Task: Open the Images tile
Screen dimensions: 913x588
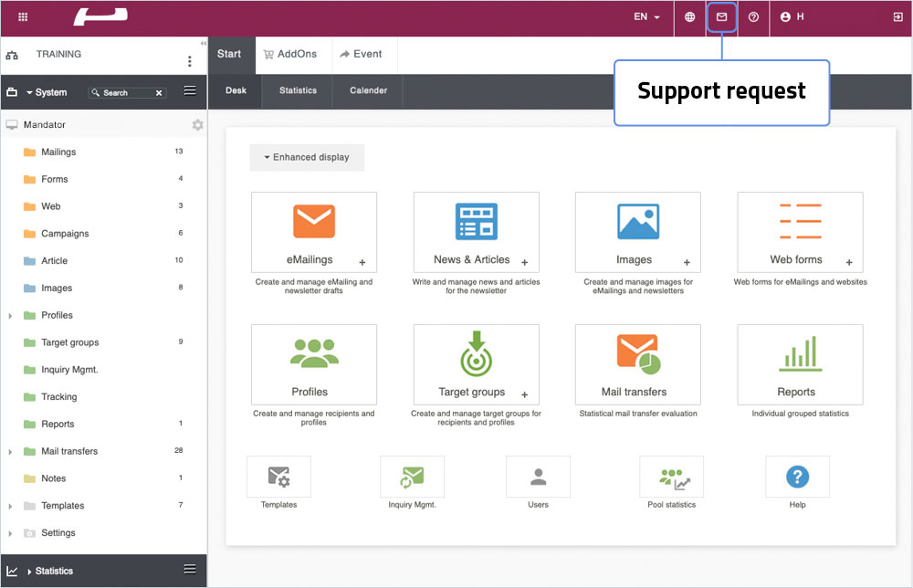Action: click(x=637, y=232)
